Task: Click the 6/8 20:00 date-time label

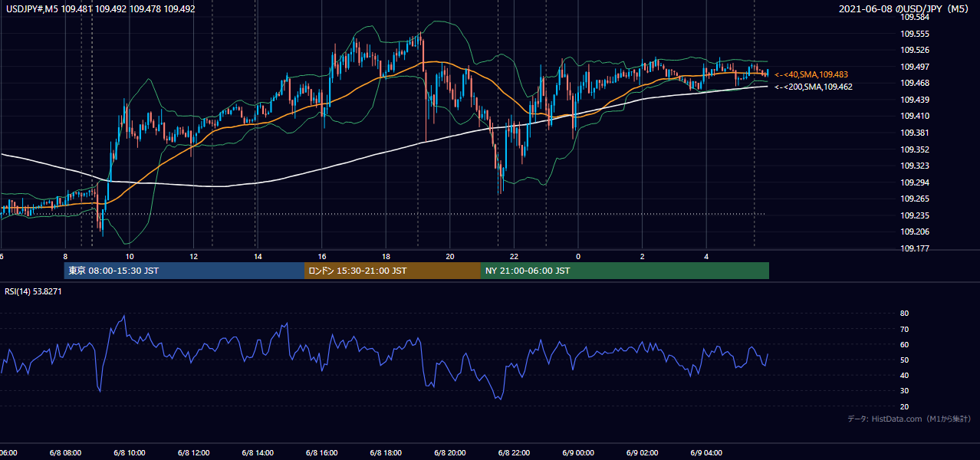Action: pyautogui.click(x=450, y=453)
